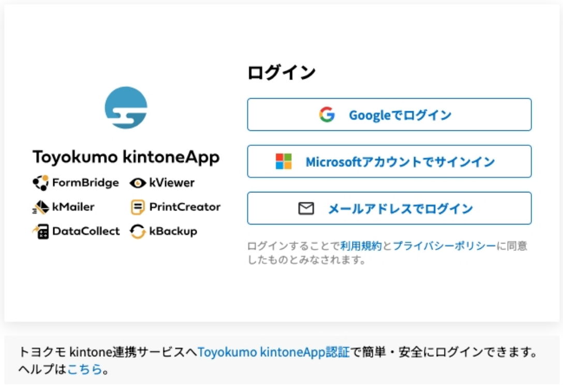Click the kViewer eye icon
The image size is (563, 392).
click(138, 183)
